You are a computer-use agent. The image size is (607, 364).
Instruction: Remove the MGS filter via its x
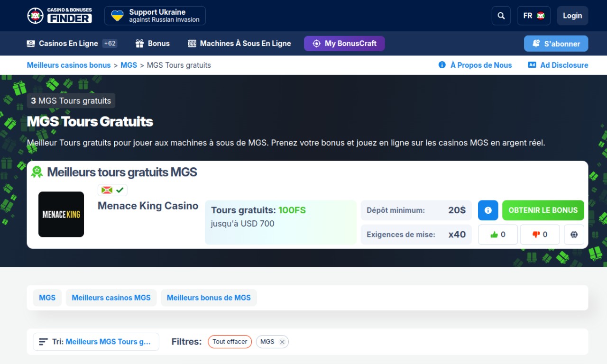tap(282, 342)
